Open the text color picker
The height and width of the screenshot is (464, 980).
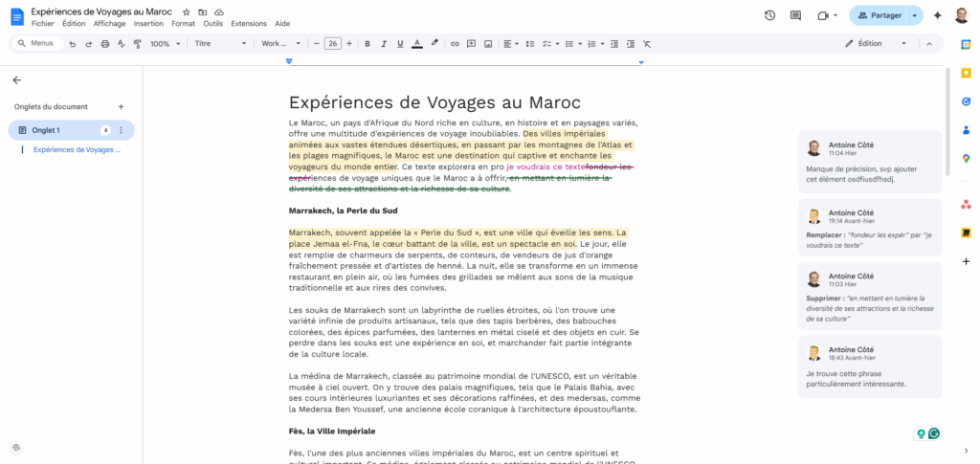(x=417, y=44)
